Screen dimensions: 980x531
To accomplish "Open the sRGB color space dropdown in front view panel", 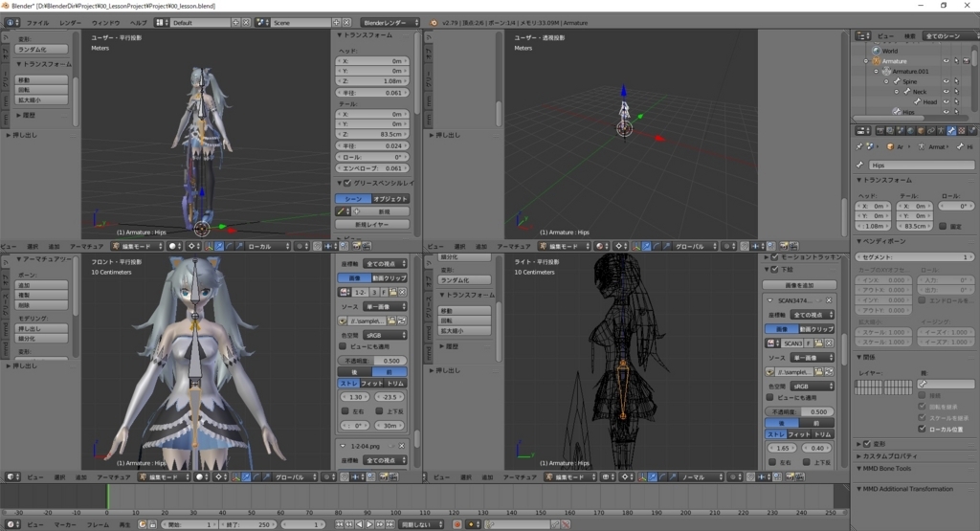I will [385, 335].
